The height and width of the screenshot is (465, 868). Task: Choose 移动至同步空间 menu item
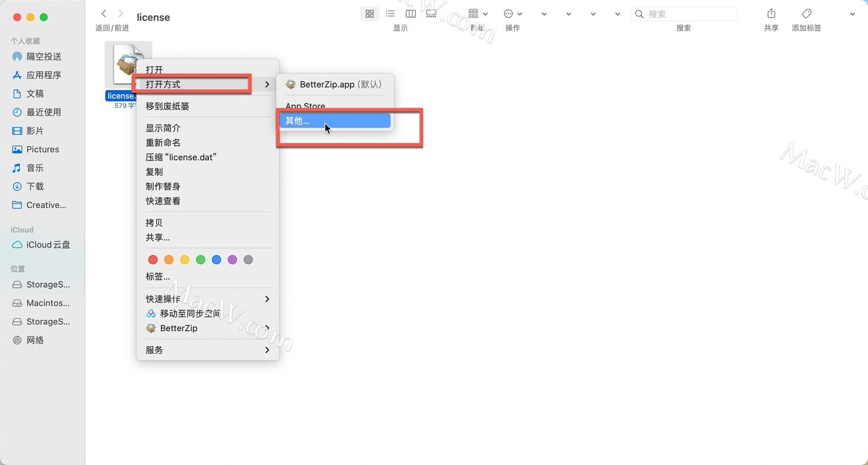pos(207,313)
